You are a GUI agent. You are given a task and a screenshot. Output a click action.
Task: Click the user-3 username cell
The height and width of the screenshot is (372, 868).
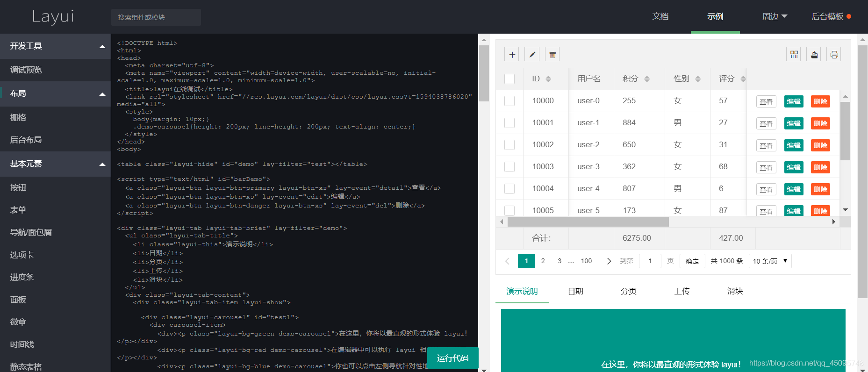(x=591, y=167)
